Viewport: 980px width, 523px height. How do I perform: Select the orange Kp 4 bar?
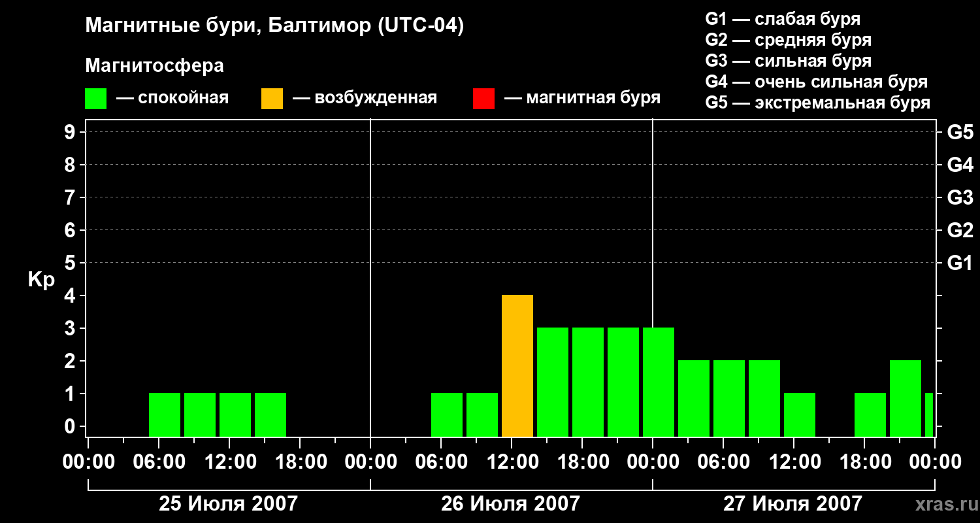(x=517, y=366)
